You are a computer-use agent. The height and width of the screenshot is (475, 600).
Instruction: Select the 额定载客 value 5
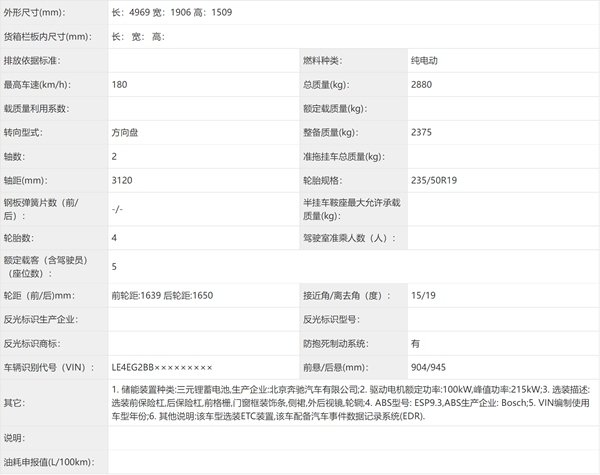[x=115, y=267]
